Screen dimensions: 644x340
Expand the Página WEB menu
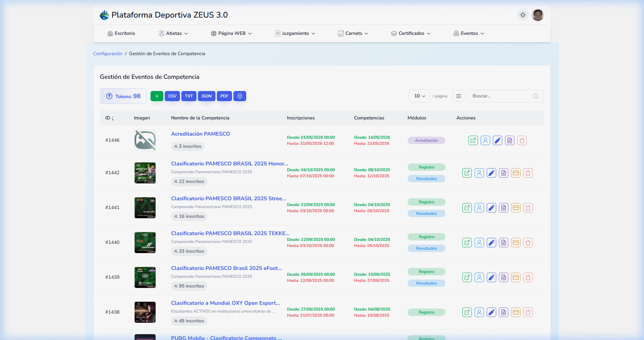click(x=231, y=33)
